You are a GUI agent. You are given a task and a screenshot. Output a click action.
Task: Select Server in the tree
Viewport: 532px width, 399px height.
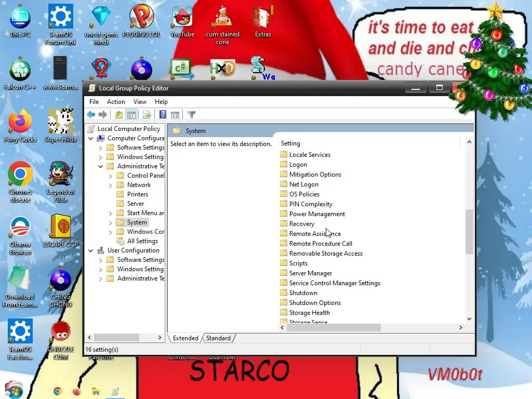point(136,204)
